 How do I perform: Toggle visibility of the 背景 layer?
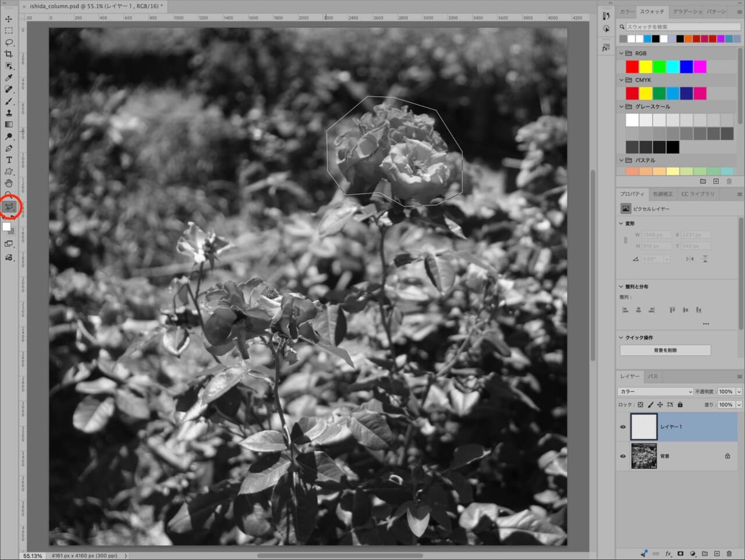point(623,456)
